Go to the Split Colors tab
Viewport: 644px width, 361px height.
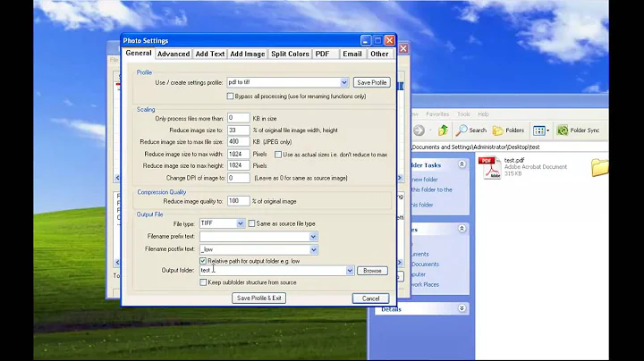pyautogui.click(x=290, y=54)
